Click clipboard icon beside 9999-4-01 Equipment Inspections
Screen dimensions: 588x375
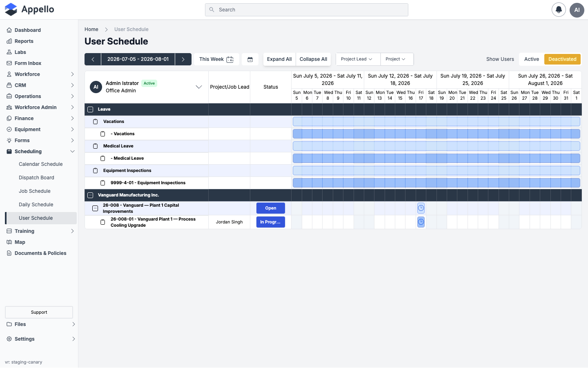coord(103,183)
